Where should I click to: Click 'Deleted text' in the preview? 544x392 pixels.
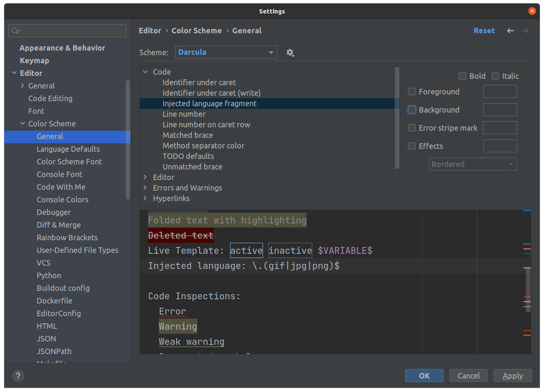[181, 236]
